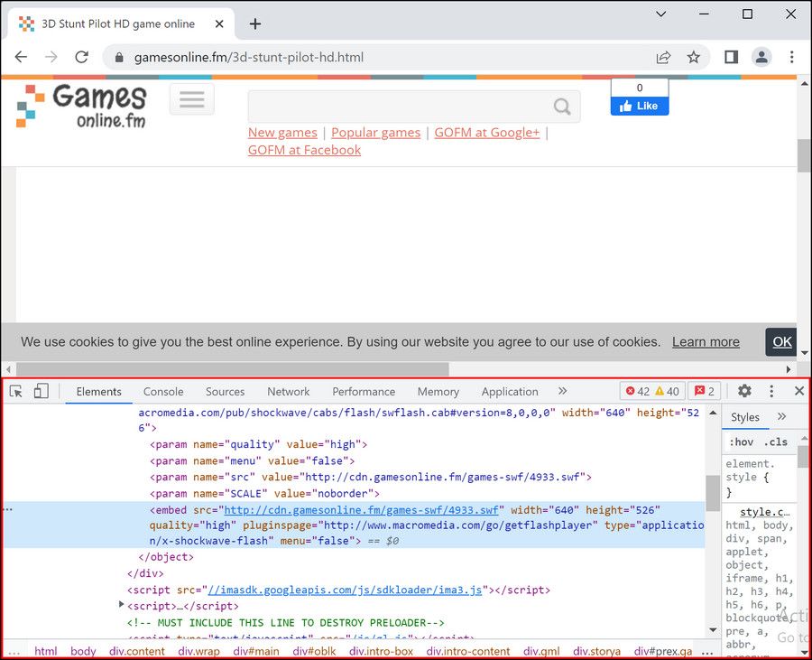Open the site hamburger menu

tap(191, 99)
